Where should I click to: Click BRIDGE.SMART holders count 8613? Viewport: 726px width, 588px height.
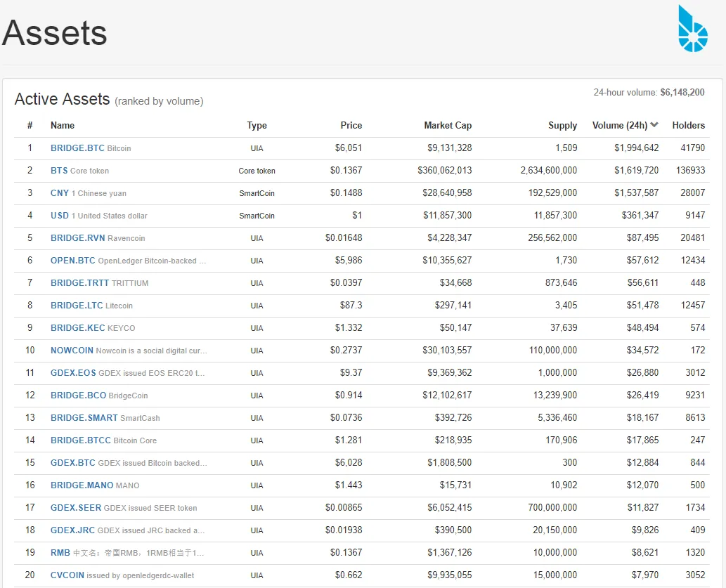pos(695,417)
